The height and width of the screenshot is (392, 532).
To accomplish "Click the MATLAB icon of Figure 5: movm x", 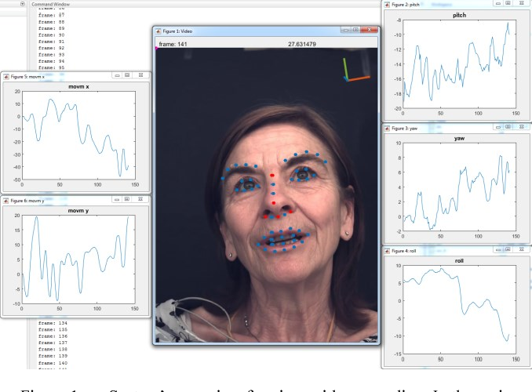I will [x=6, y=77].
